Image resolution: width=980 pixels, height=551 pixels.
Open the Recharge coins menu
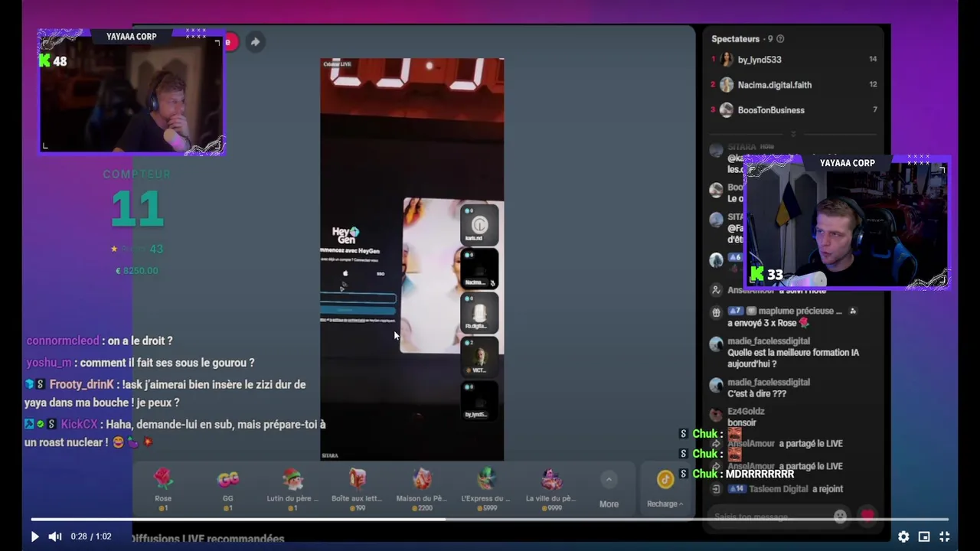coord(665,504)
